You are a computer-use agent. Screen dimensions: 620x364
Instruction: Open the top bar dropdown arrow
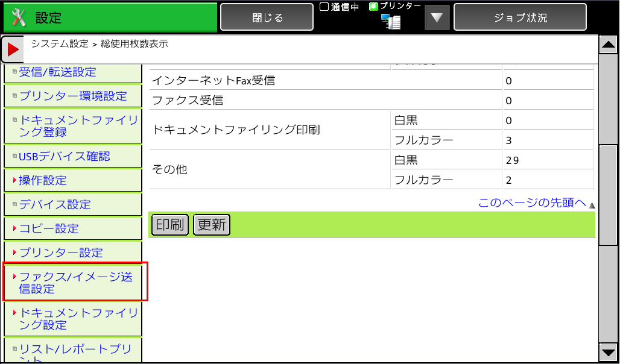click(x=437, y=17)
